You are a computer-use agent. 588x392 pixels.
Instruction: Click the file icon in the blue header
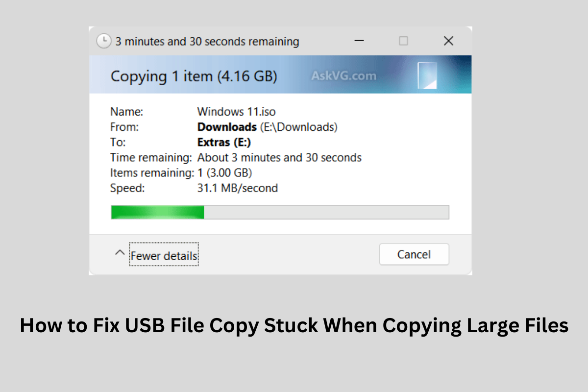[427, 75]
